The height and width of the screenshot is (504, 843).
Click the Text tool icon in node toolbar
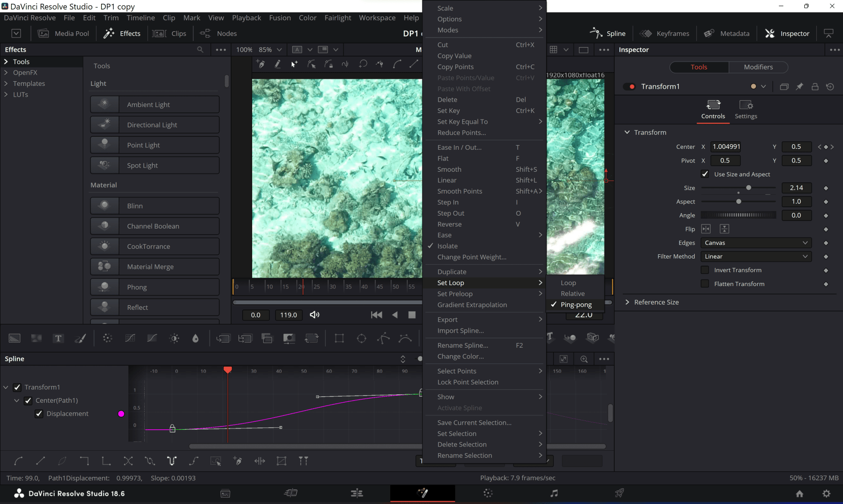(58, 338)
